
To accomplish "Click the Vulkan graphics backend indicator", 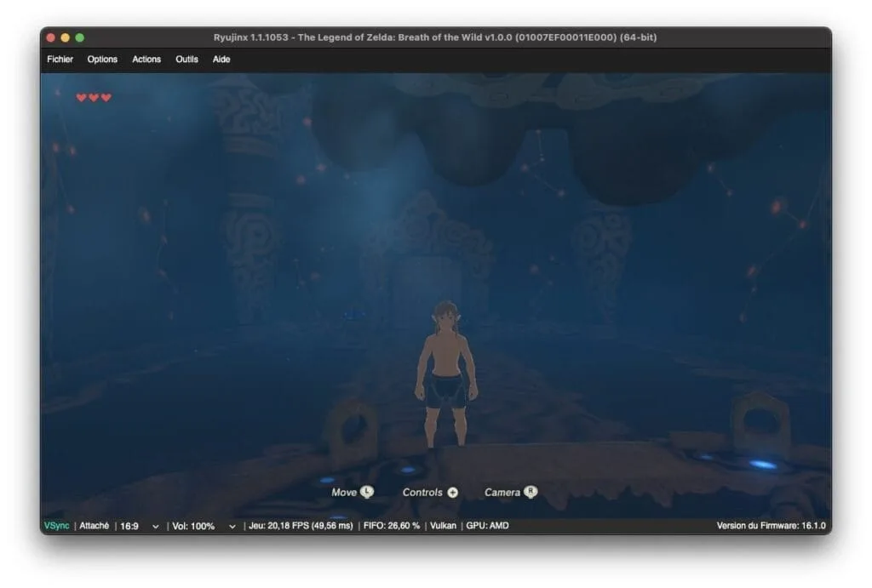I will pyautogui.click(x=443, y=525).
